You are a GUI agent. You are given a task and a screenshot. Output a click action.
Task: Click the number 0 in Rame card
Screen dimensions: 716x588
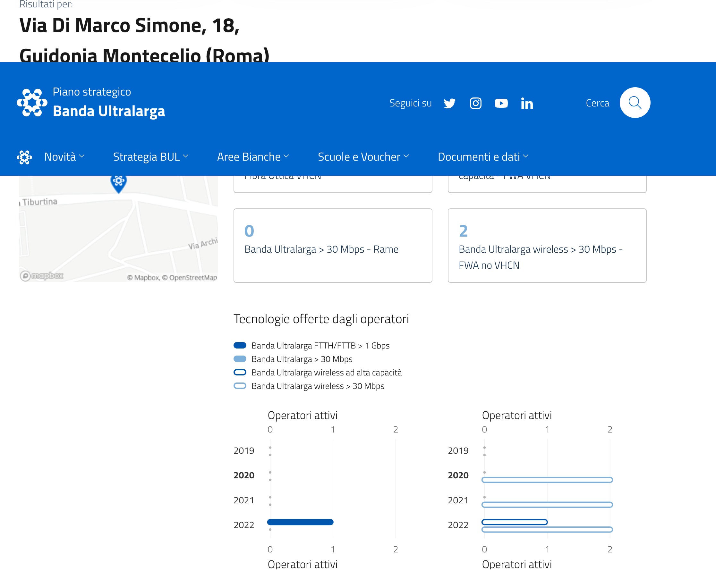pos(249,231)
